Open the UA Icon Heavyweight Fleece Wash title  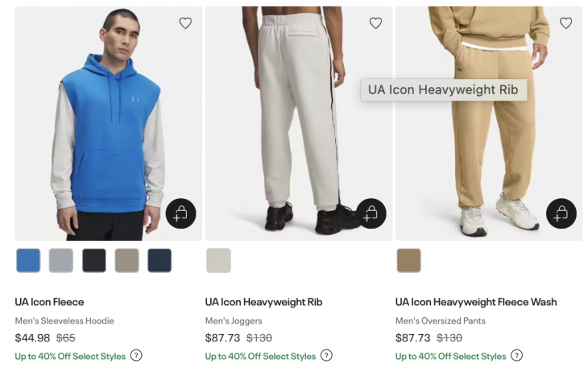coord(475,302)
